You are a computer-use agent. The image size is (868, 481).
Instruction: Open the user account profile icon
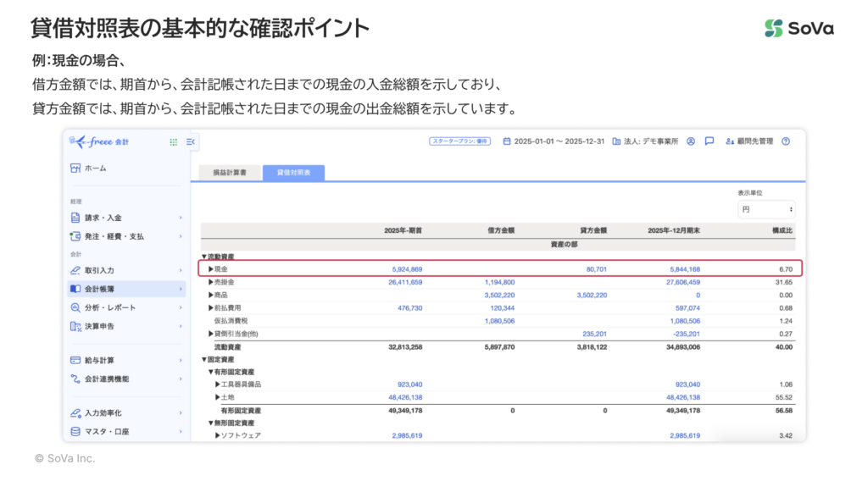coord(691,141)
